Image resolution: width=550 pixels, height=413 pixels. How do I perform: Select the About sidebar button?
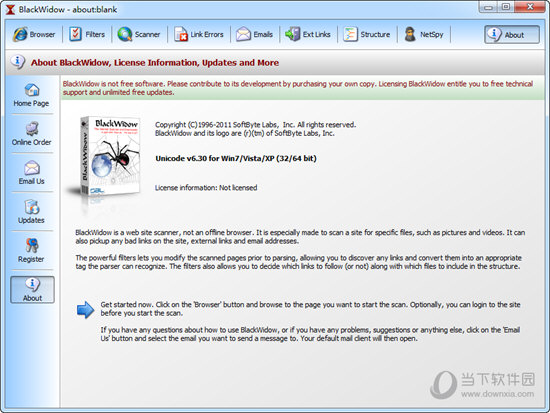click(32, 289)
